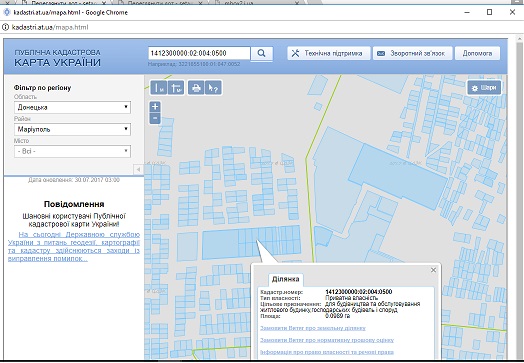Click the cadastral number value in popup

point(359,292)
